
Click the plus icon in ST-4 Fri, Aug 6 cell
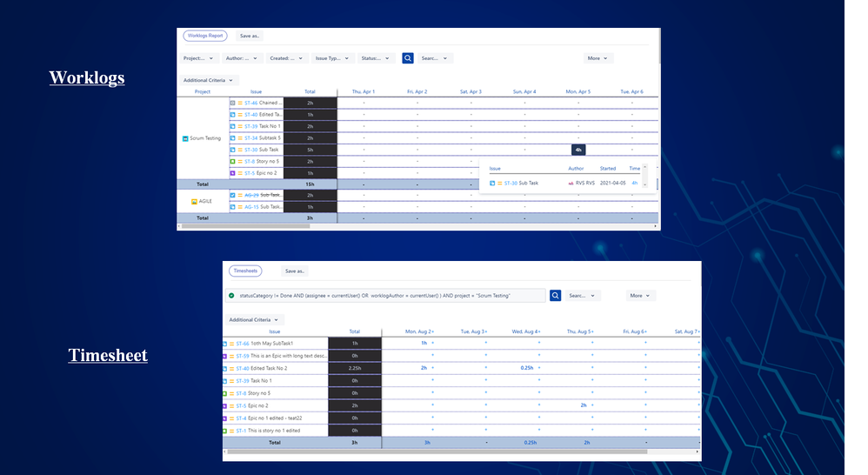click(x=645, y=418)
